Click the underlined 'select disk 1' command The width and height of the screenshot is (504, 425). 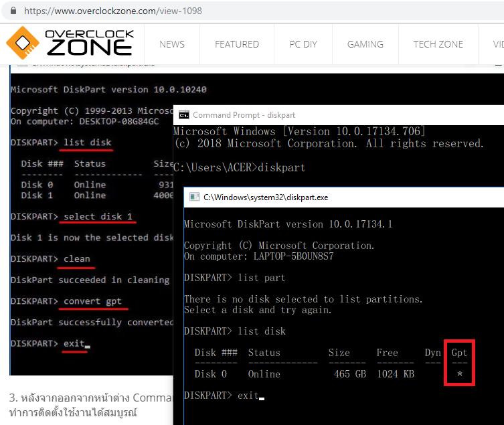(98, 216)
